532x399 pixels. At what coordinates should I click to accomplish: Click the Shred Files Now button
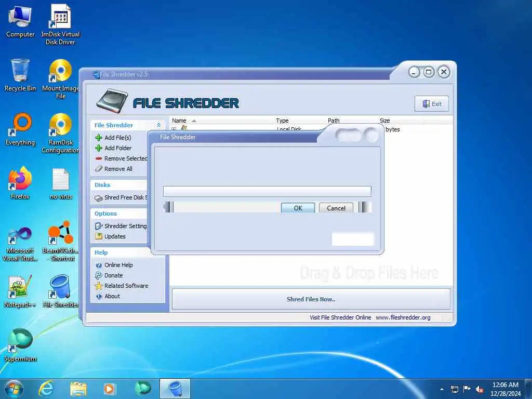click(311, 299)
